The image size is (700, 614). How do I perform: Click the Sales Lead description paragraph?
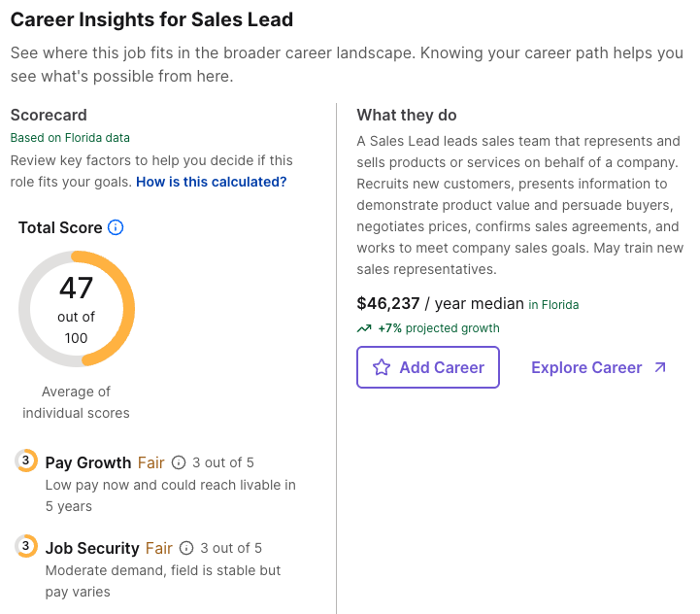point(520,205)
